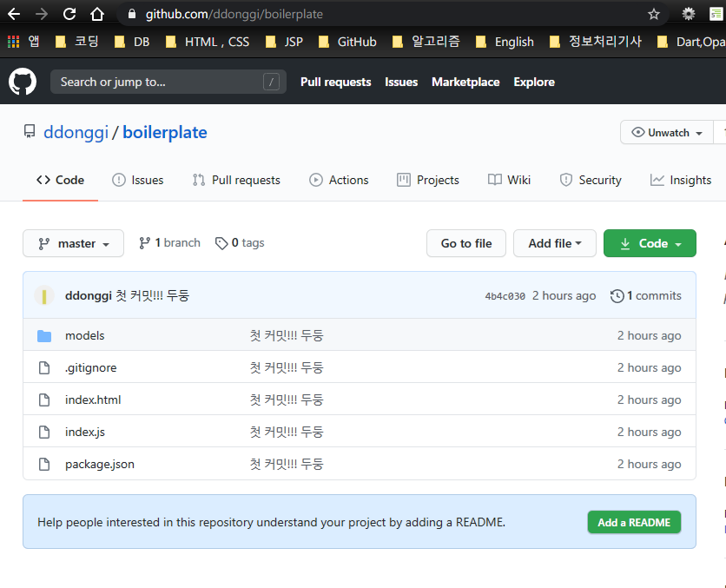Open the Projects tab

click(x=428, y=180)
